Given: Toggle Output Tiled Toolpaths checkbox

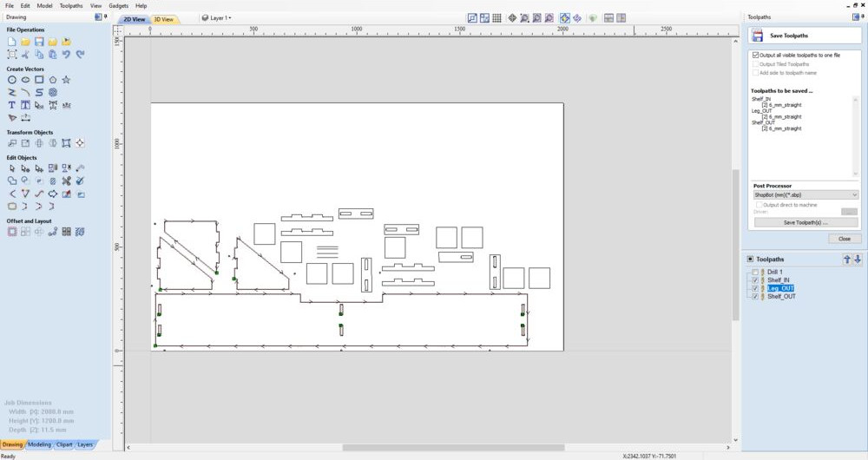Looking at the screenshot, I should pos(756,64).
